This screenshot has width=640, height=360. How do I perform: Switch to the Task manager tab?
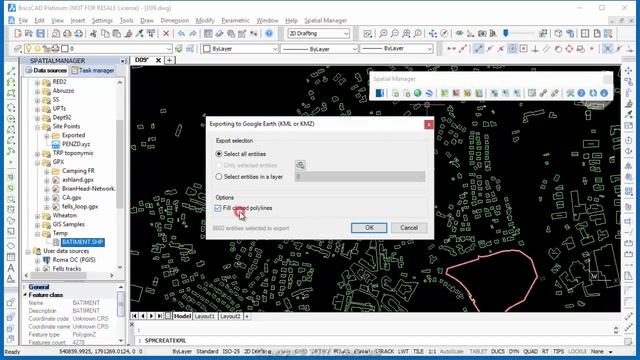(93, 70)
